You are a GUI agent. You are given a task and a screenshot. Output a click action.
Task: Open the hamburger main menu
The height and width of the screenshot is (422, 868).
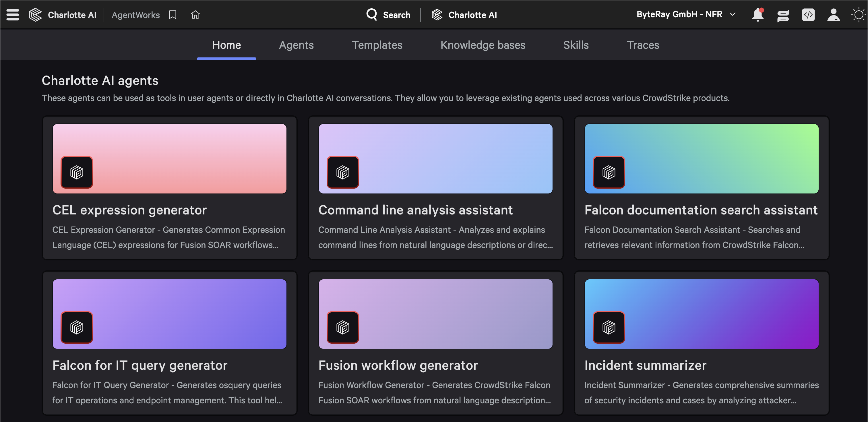(x=12, y=15)
